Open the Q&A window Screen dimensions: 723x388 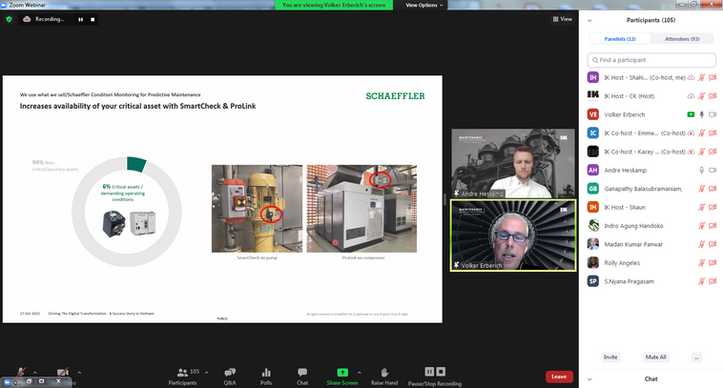pos(230,376)
